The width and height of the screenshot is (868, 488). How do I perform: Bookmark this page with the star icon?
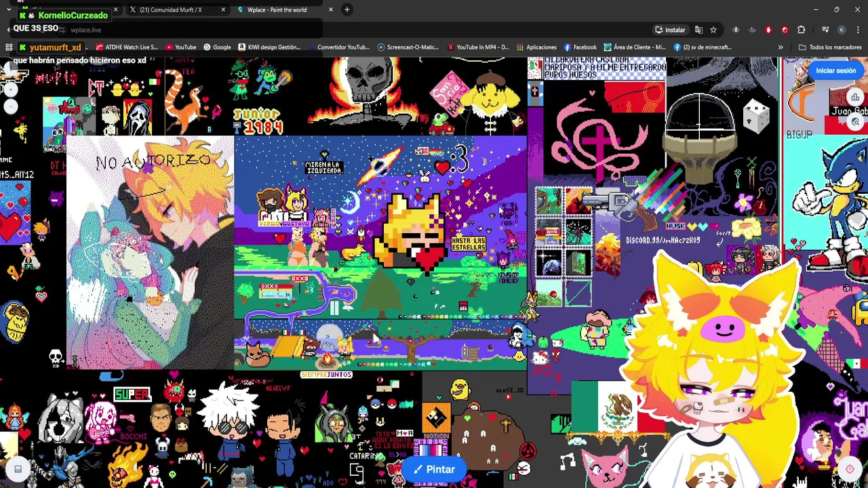(x=713, y=30)
